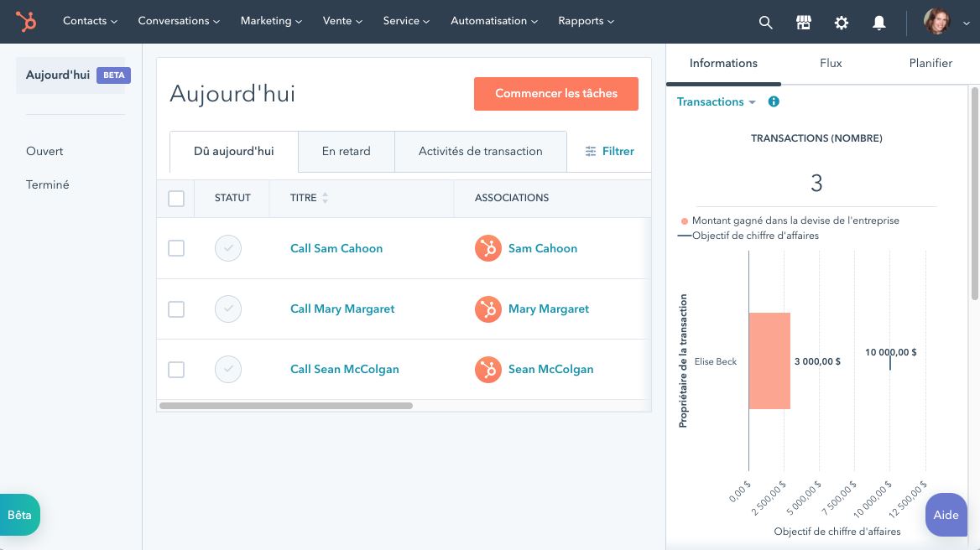Viewport: 980px width, 550px height.
Task: Click the info icon next to Transactions
Action: 774,101
